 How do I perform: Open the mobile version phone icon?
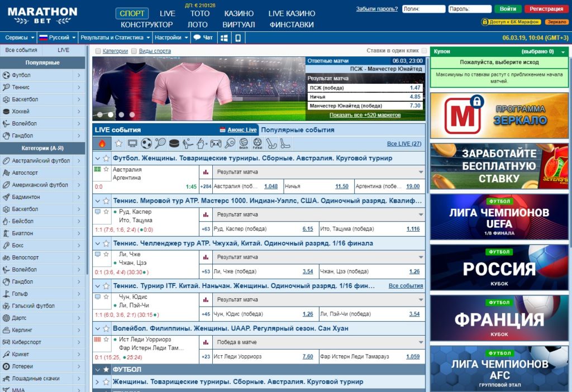click(238, 37)
